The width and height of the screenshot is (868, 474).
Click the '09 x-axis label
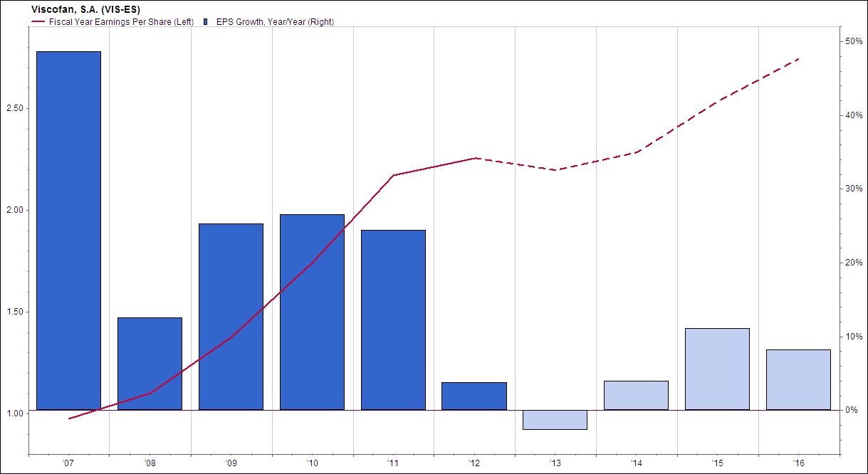231,463
